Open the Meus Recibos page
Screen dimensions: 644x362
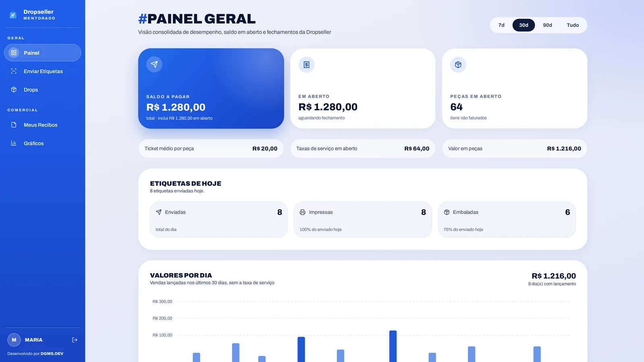(43, 125)
